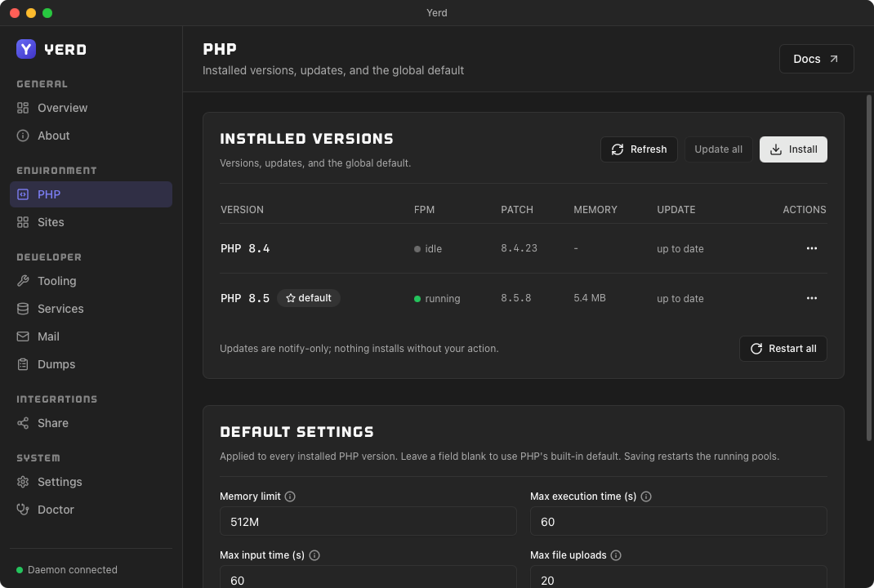Viewport: 874px width, 588px height.
Task: Click Install to add a PHP version
Action: (x=793, y=149)
